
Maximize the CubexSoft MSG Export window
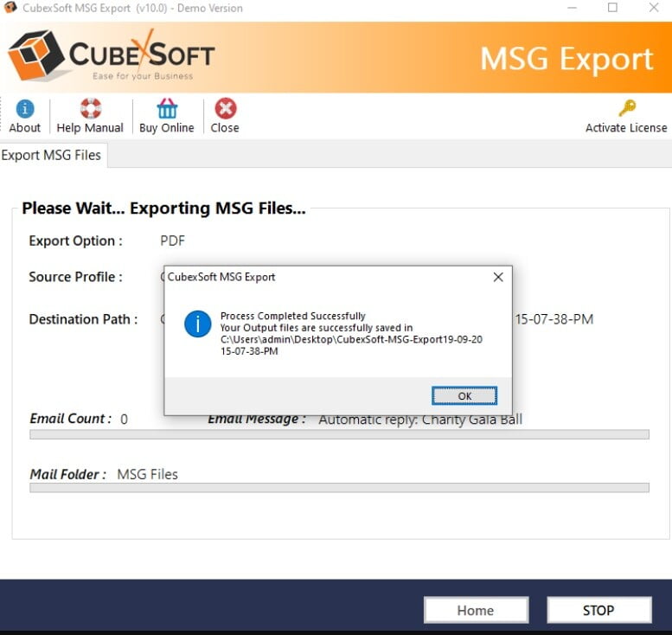[x=613, y=8]
